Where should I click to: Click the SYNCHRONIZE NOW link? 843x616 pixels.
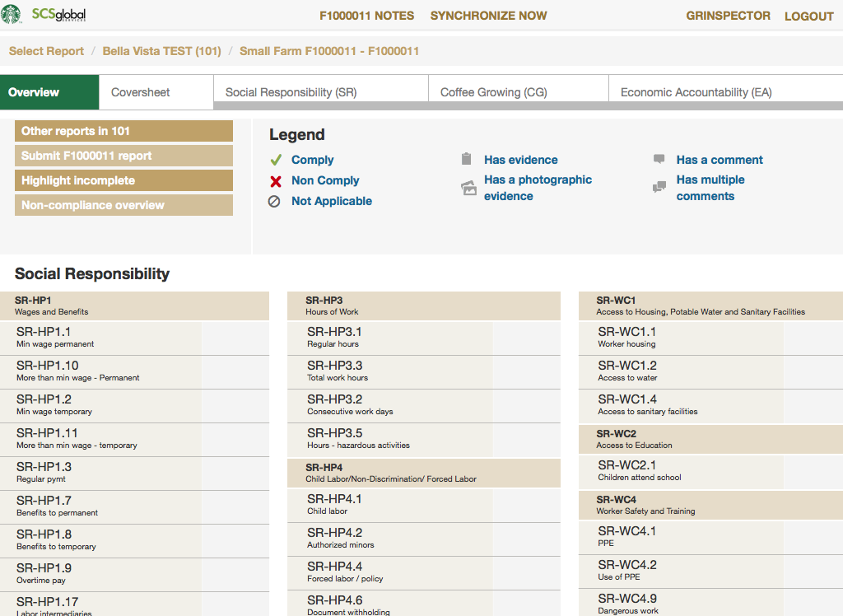tap(488, 16)
